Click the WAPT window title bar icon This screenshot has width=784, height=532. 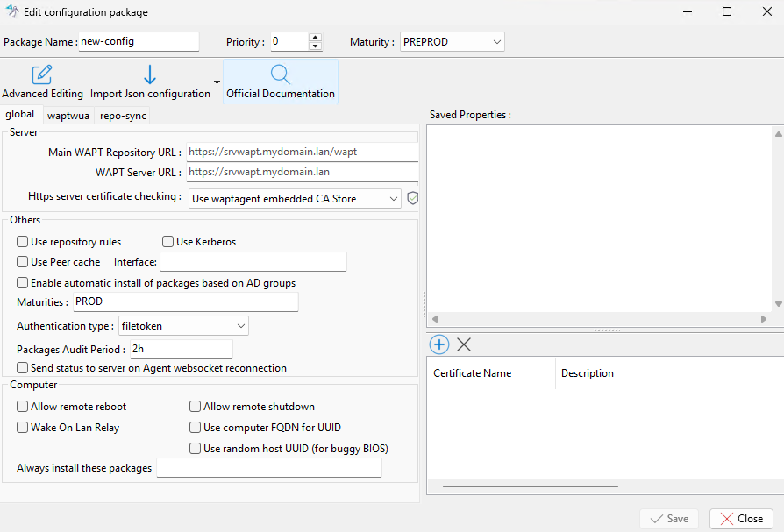point(11,12)
